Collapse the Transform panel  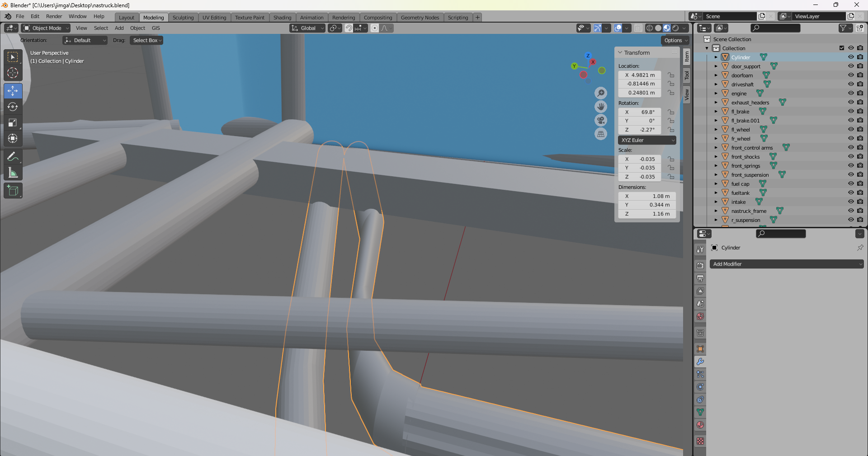tap(621, 52)
